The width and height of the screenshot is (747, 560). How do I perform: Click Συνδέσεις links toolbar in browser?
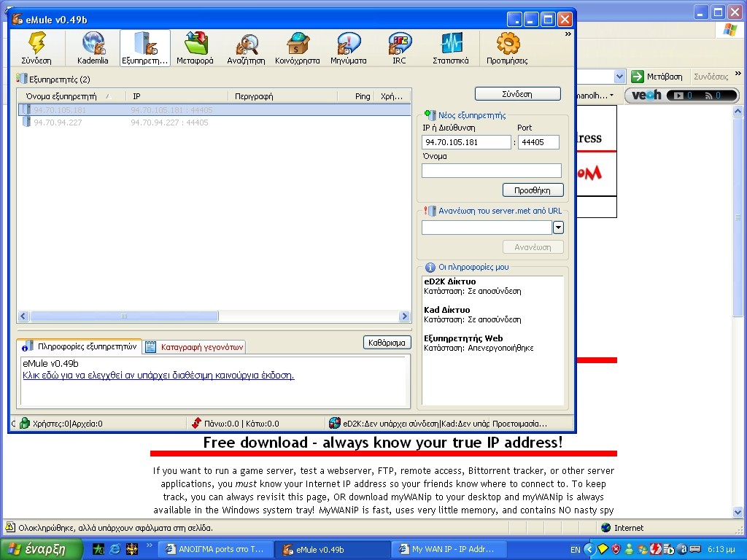pyautogui.click(x=711, y=76)
